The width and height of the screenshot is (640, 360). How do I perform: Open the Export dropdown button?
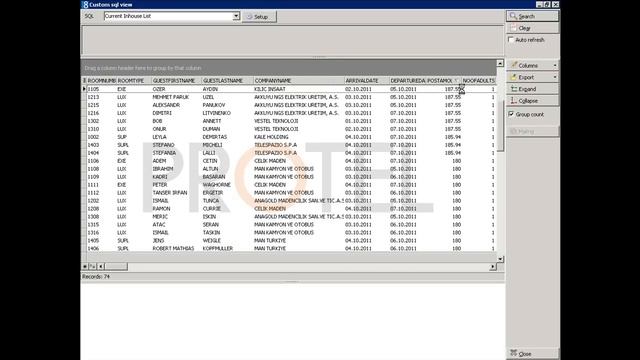click(532, 77)
